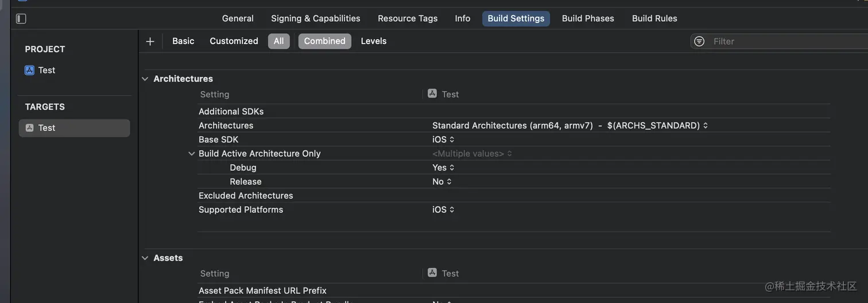
Task: Collapse the Architectures section
Action: point(145,79)
